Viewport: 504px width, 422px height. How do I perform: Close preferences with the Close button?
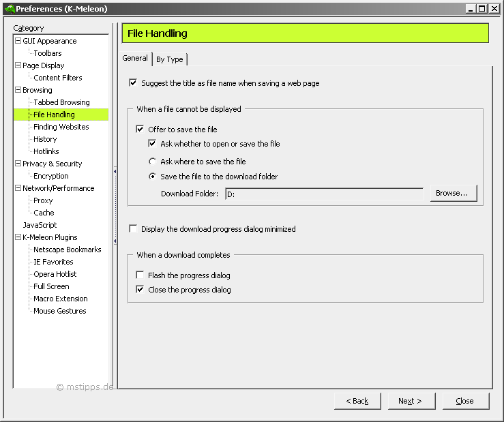[466, 401]
